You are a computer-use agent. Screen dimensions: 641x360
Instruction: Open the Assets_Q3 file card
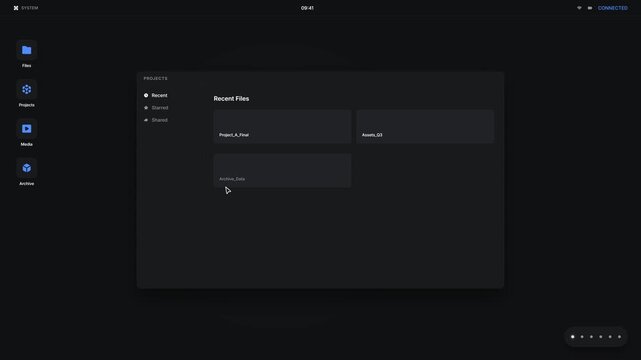(425, 126)
